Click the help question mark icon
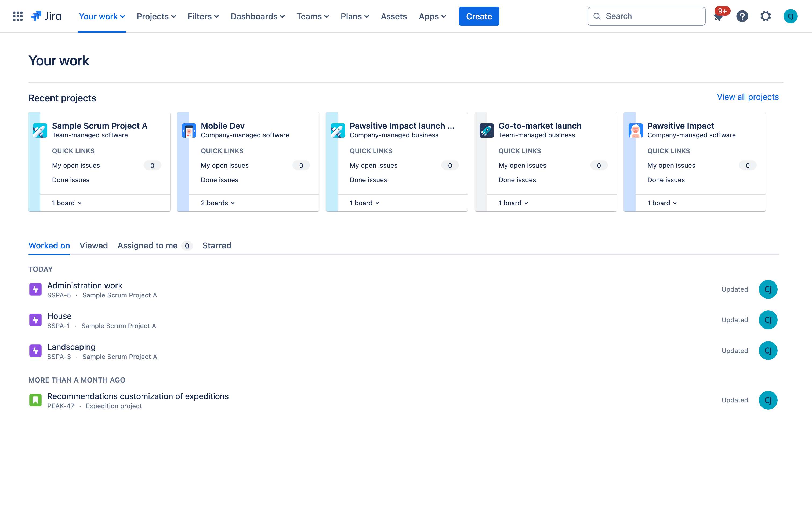Viewport: 812px width, 507px height. click(742, 16)
